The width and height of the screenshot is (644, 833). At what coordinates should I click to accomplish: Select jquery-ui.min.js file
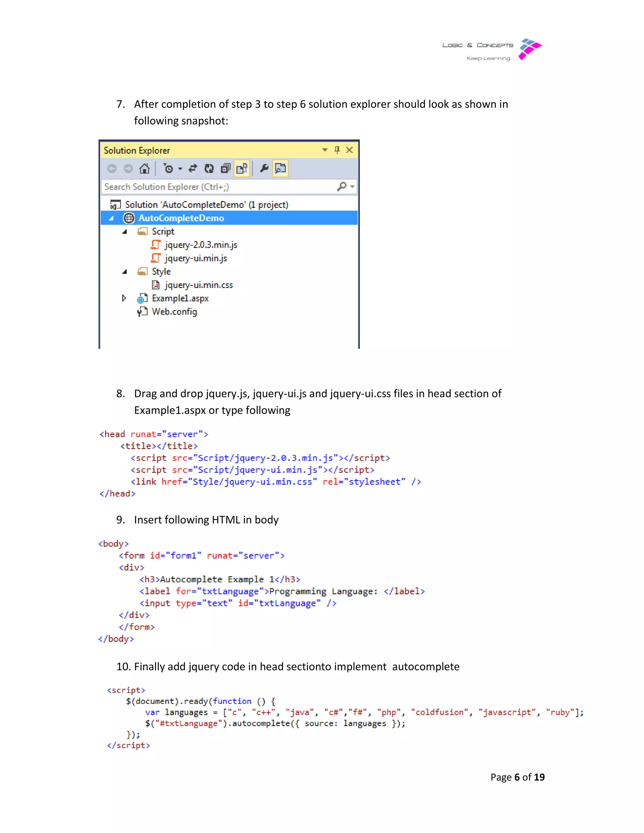coord(196,258)
